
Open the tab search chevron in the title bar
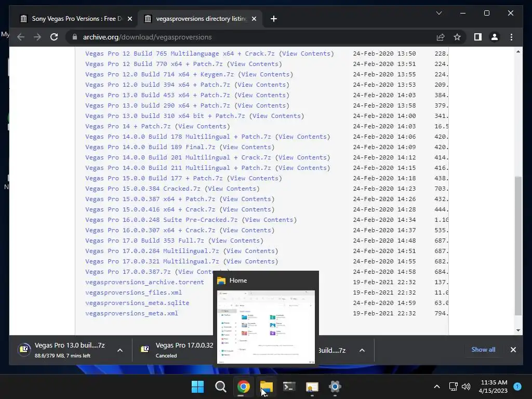pyautogui.click(x=438, y=13)
